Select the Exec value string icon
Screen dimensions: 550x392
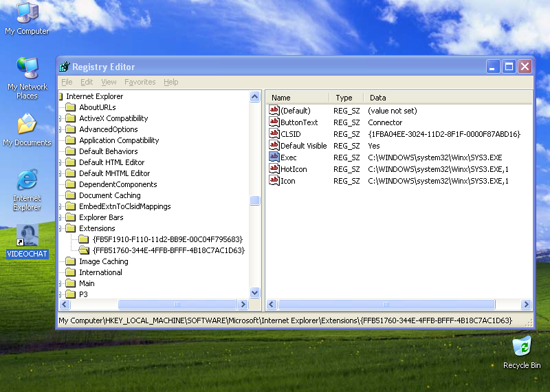[x=274, y=157]
